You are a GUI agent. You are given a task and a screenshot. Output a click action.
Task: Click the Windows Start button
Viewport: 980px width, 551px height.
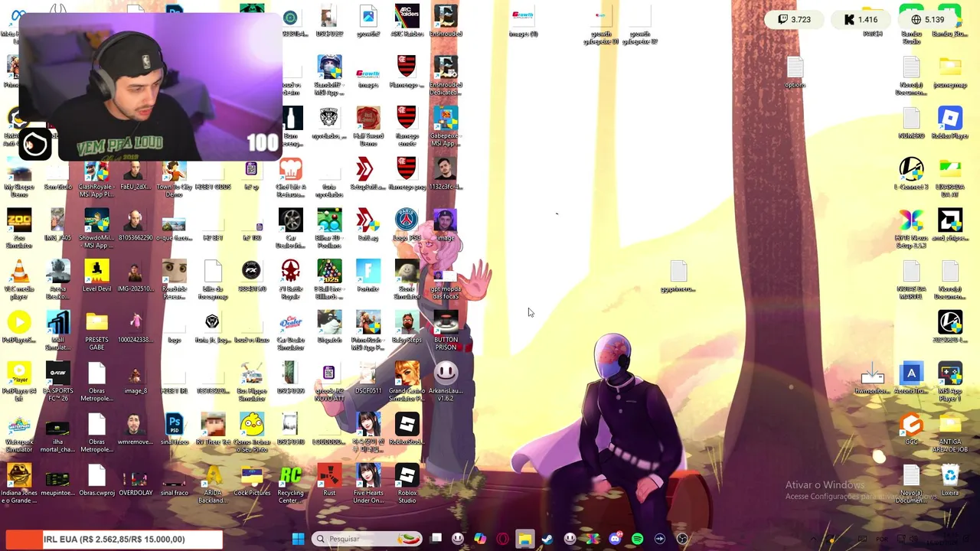[x=298, y=539]
